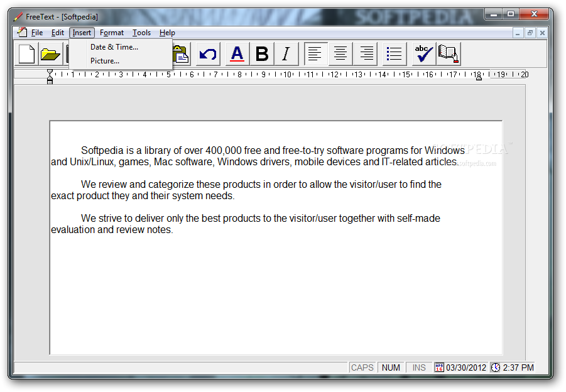Run the abc spell check

click(424, 54)
